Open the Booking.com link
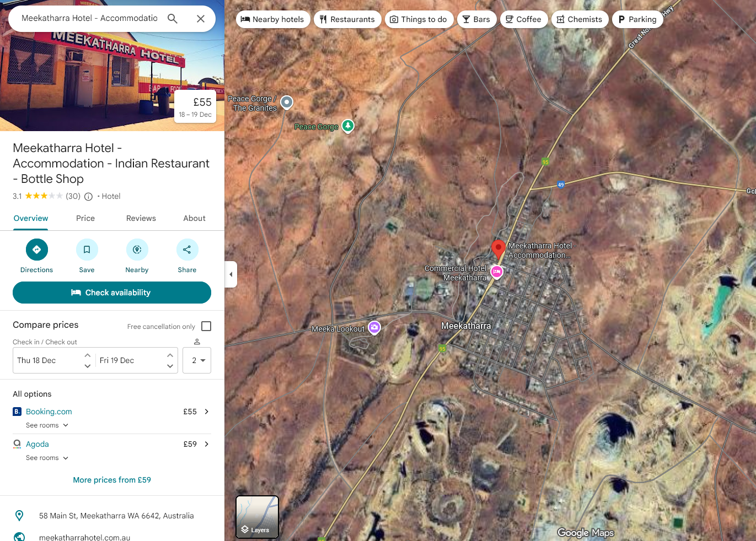 tap(49, 412)
